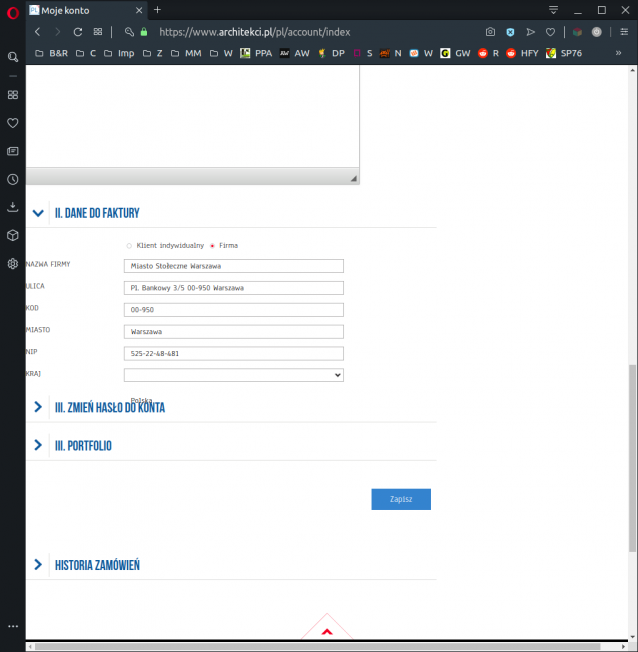This screenshot has width=638, height=652.
Task: Open the KRAJ country dropdown
Action: click(233, 375)
